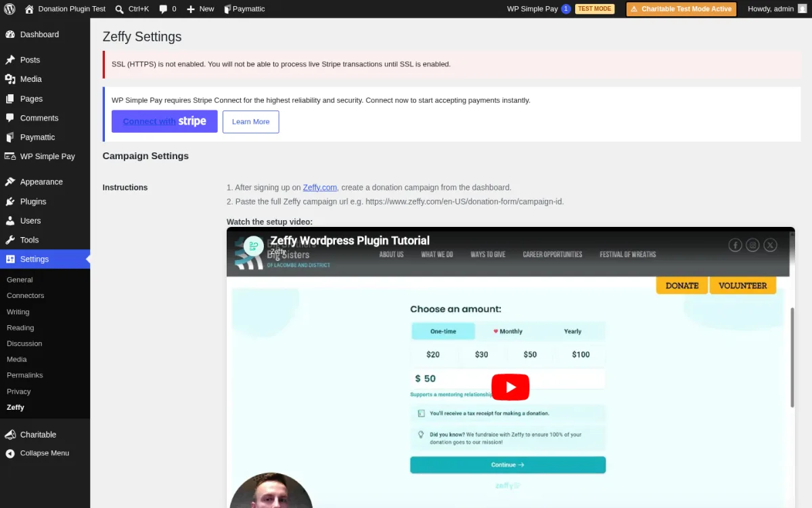Open WP Simple Pay in admin bar
The width and height of the screenshot is (812, 508).
coord(539,9)
